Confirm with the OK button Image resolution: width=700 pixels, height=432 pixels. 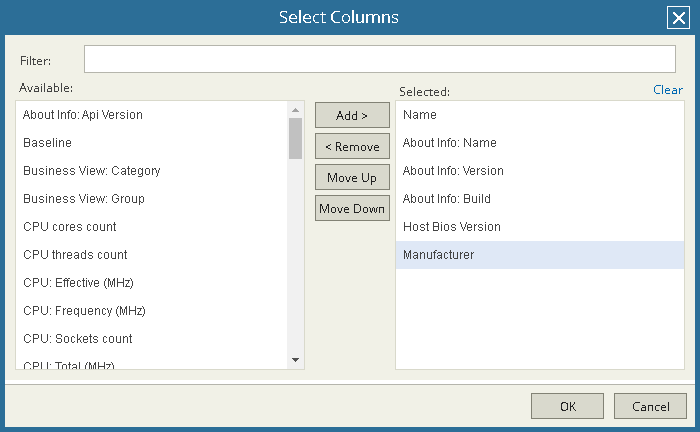[x=567, y=406]
